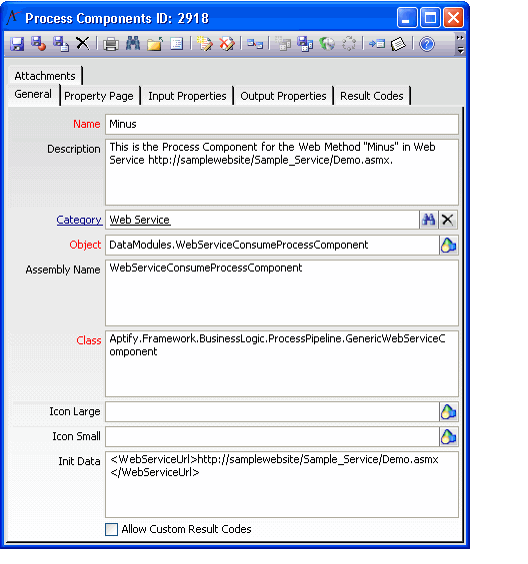Click the Icon Large input field
The width and height of the screenshot is (528, 564).
pyautogui.click(x=272, y=411)
